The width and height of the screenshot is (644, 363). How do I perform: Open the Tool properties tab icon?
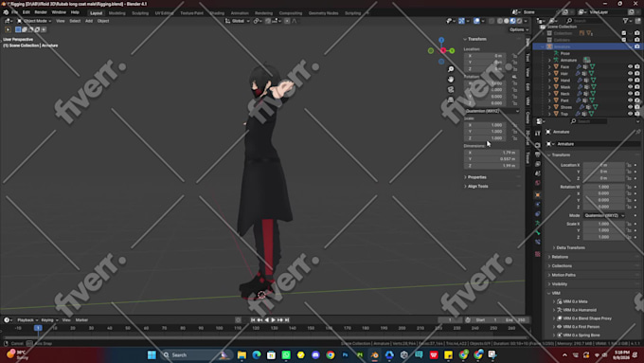(x=538, y=134)
